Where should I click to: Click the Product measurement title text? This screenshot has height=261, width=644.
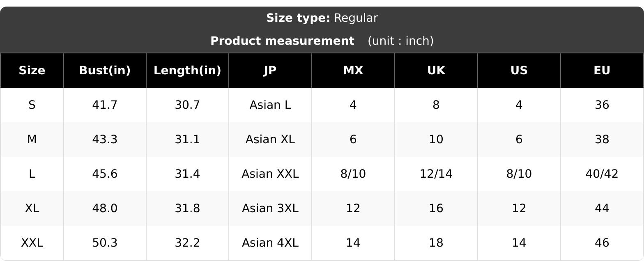pyautogui.click(x=282, y=41)
